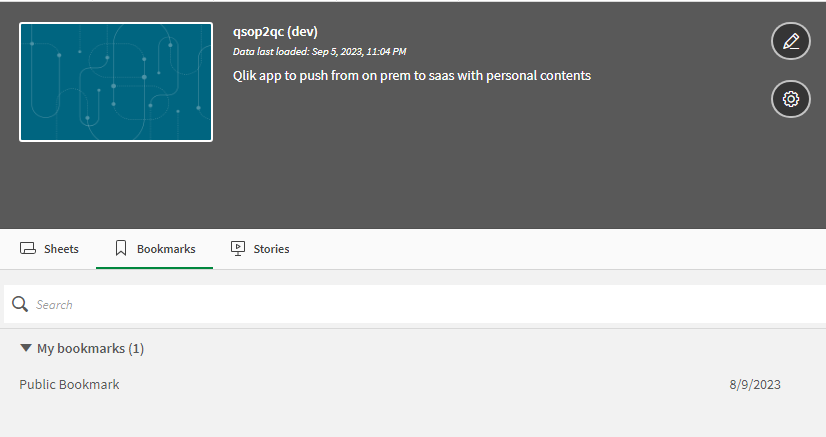Switch to the Sheets tab
Image resolution: width=826 pixels, height=437 pixels.
tap(49, 249)
